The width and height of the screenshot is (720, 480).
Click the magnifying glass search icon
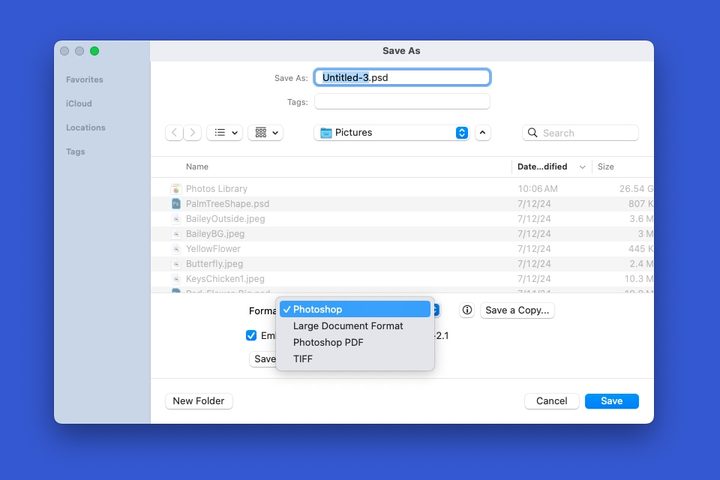pos(533,133)
